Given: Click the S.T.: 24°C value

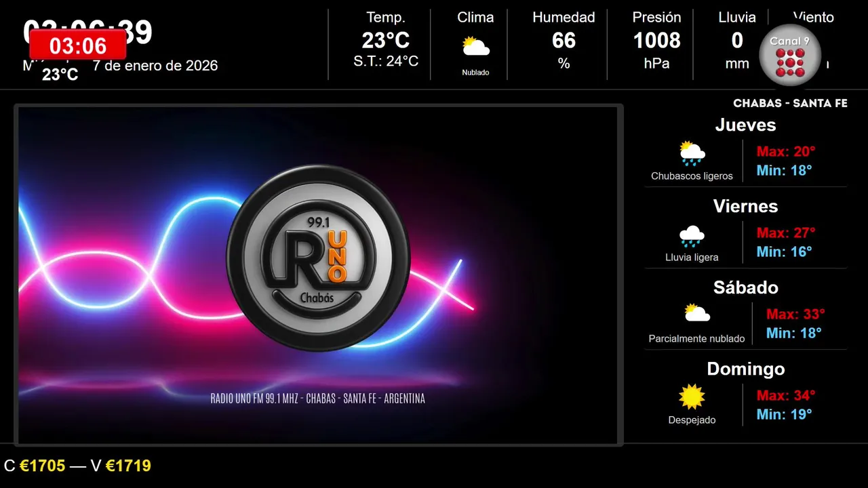Looking at the screenshot, I should pos(386,62).
